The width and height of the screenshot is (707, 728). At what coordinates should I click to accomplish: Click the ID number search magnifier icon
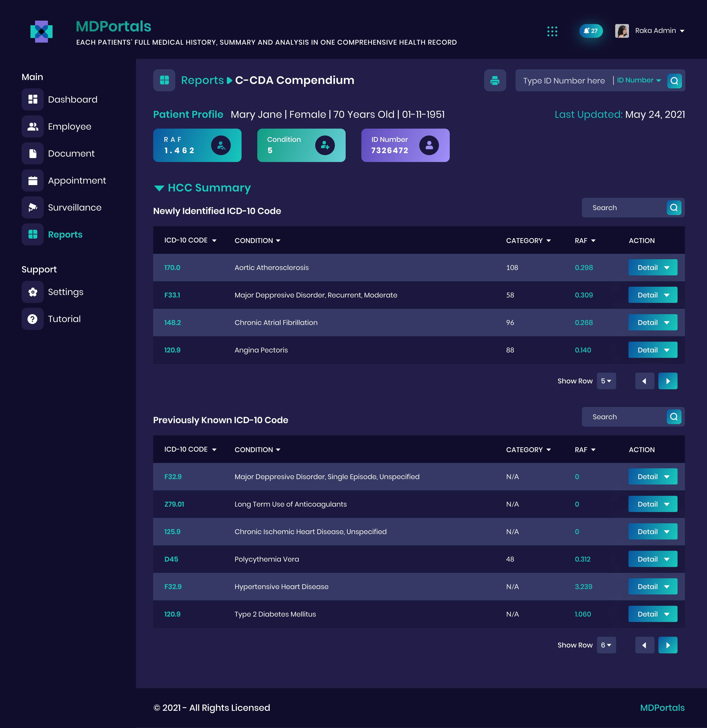674,81
